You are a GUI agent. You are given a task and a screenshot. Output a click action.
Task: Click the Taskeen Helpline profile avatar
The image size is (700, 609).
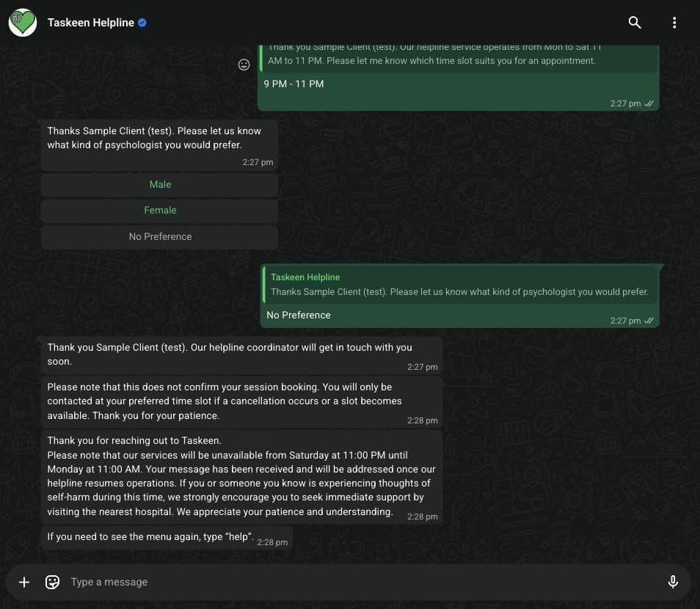click(23, 22)
